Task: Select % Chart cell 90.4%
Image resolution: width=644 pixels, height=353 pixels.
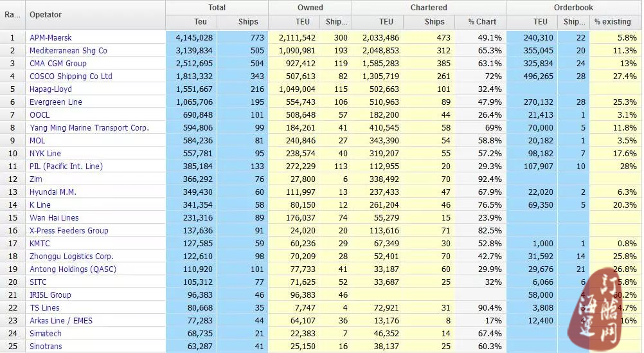Action: click(x=481, y=308)
